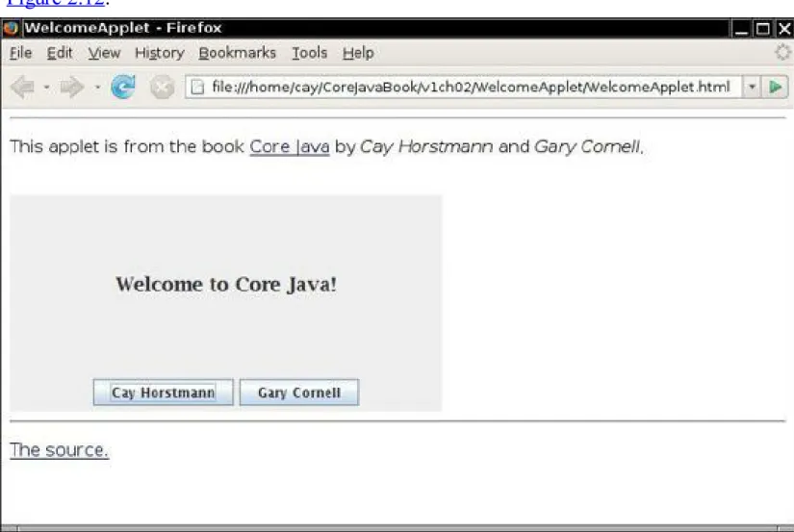
Task: Click the page icon in address bar
Action: tap(197, 88)
